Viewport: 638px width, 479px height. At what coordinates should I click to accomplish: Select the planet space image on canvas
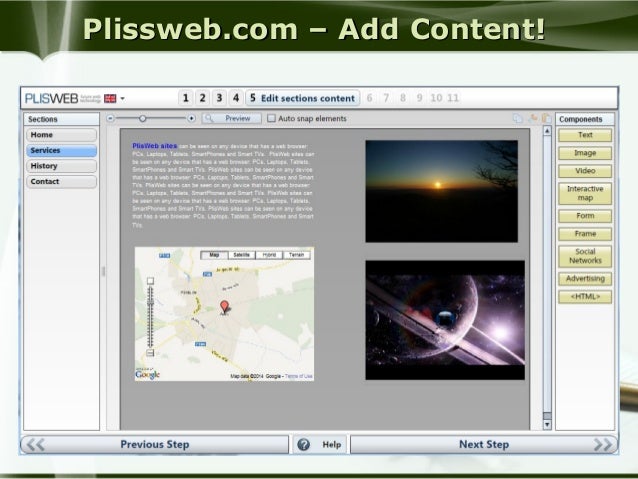pos(445,320)
